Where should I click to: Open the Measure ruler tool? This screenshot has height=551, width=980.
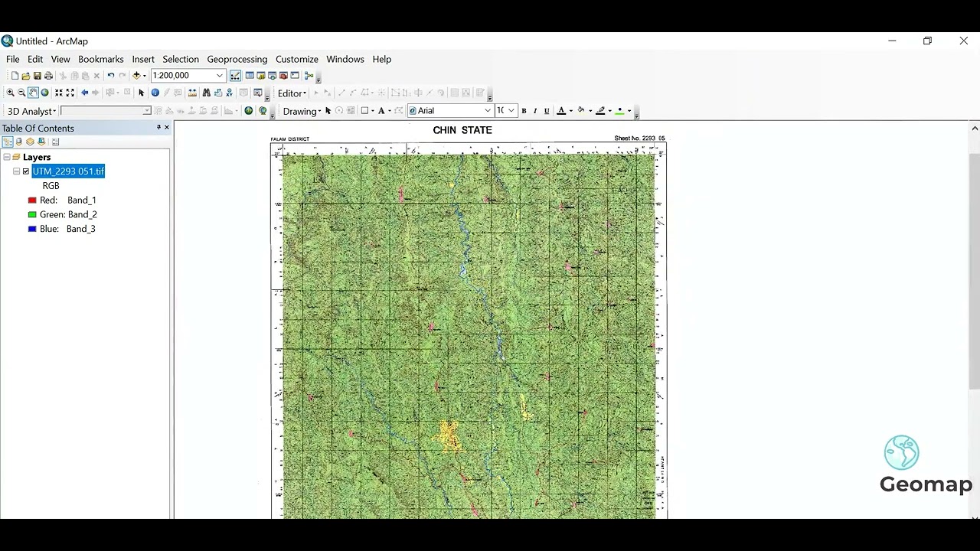(191, 93)
